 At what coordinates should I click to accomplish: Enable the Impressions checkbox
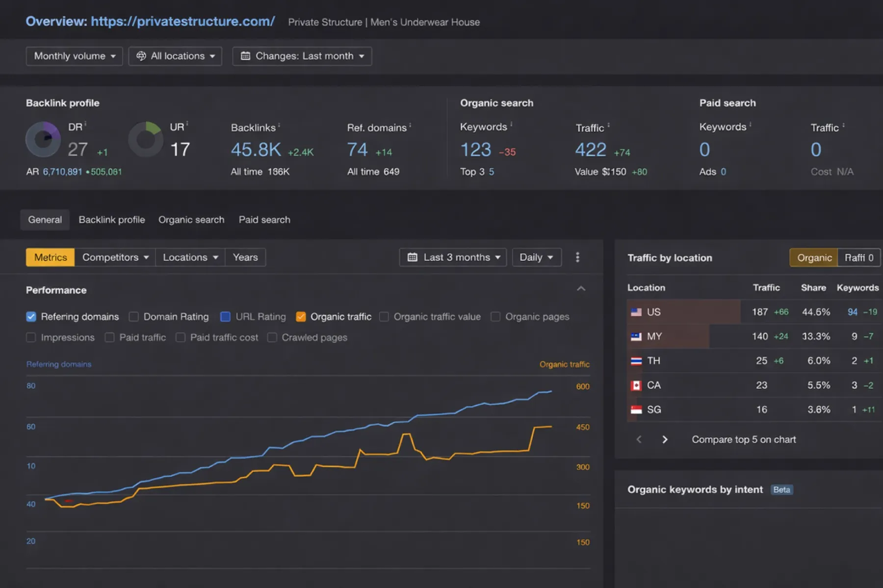click(31, 337)
